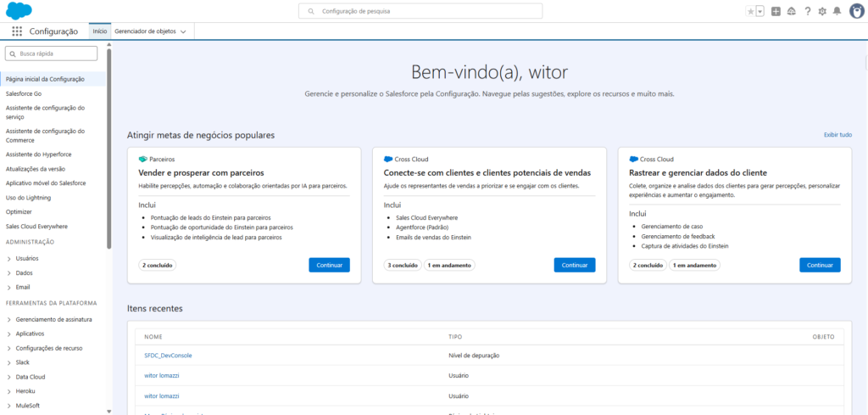Open Sales Cloud Everywhere sidebar item
This screenshot has height=415, width=868.
pos(36,226)
